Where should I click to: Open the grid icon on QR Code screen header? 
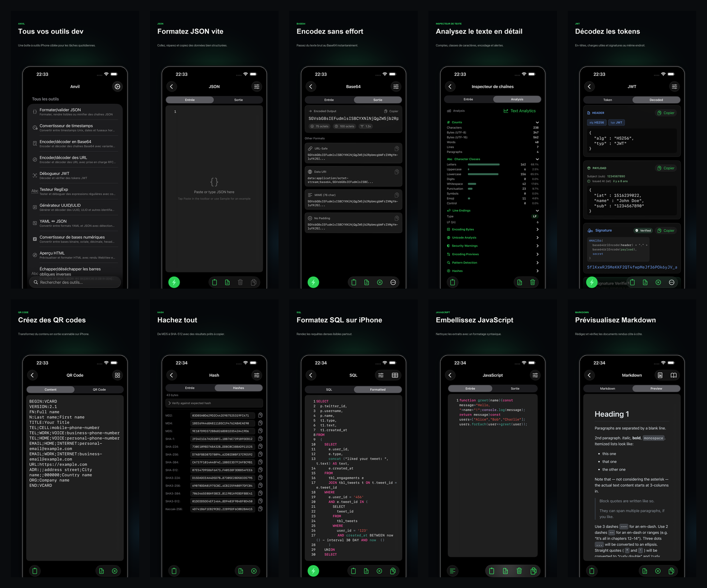pos(117,375)
